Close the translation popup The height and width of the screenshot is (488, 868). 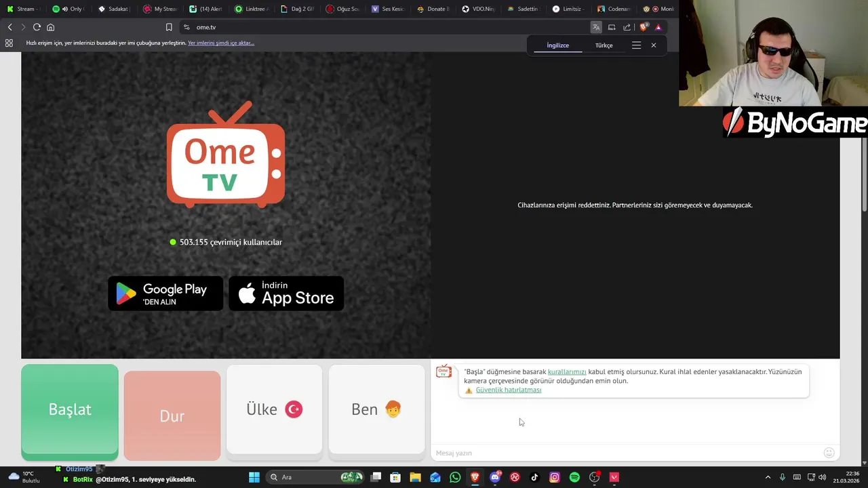[x=654, y=45]
